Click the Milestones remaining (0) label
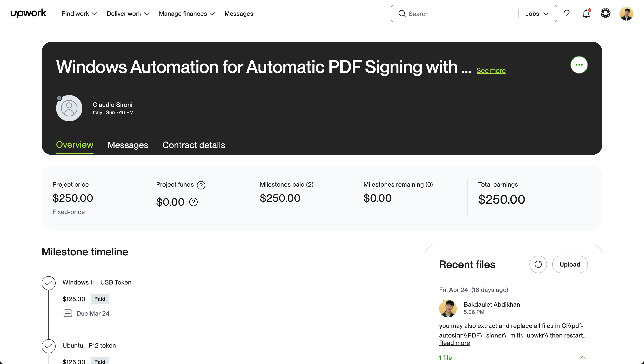 (x=398, y=184)
